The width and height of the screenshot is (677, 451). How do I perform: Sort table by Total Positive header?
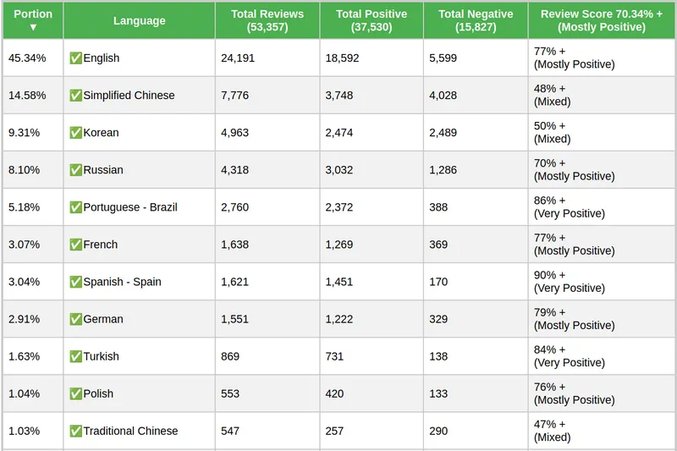pyautogui.click(x=372, y=20)
